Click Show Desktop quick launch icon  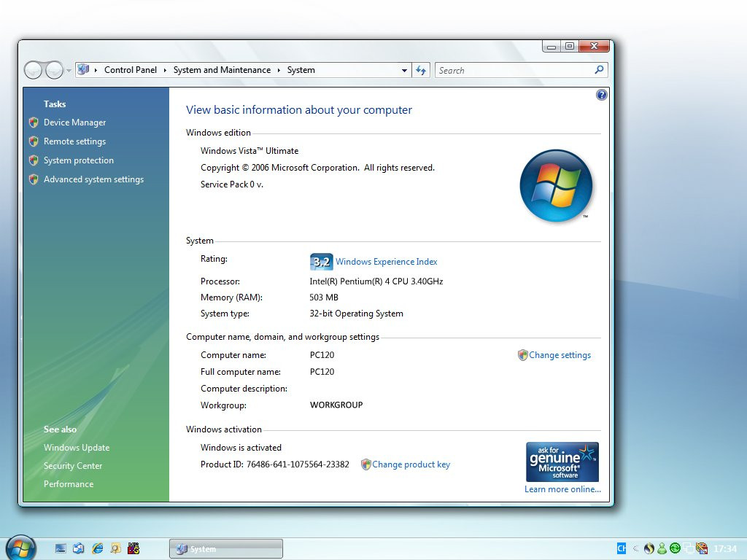coord(61,548)
